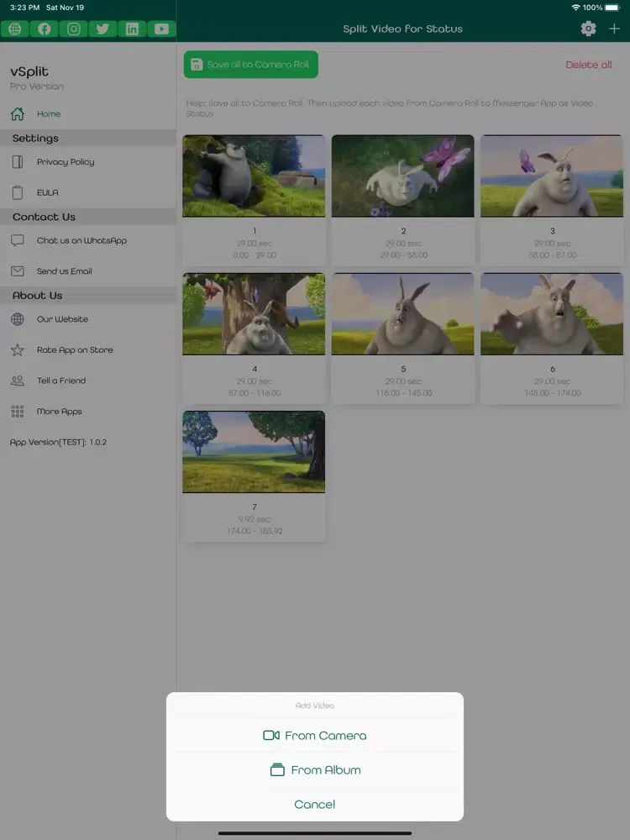The width and height of the screenshot is (630, 840).
Task: Click the Pro Version label
Action: [36, 87]
